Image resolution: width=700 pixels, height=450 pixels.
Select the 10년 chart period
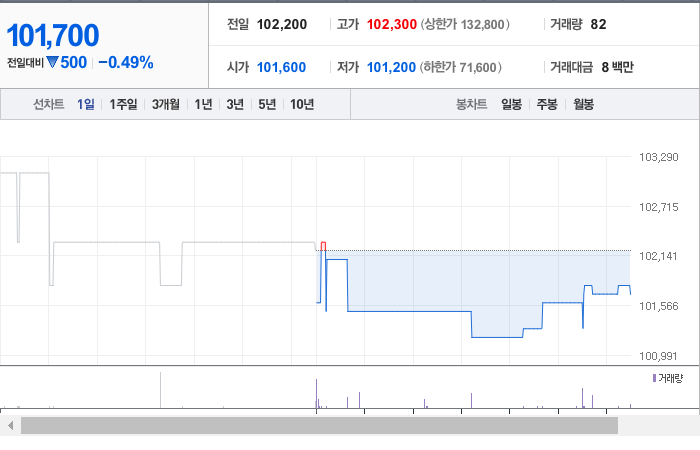coord(302,104)
